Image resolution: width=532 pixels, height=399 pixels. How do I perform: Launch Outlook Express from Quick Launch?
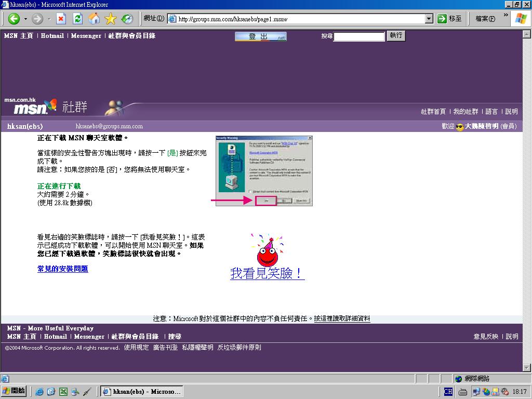(x=51, y=392)
